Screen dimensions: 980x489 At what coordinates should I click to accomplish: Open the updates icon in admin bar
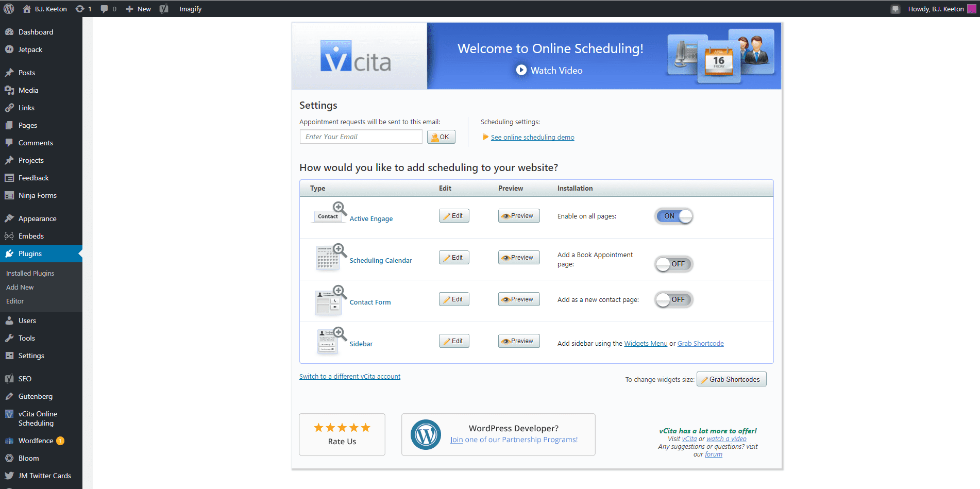point(83,9)
